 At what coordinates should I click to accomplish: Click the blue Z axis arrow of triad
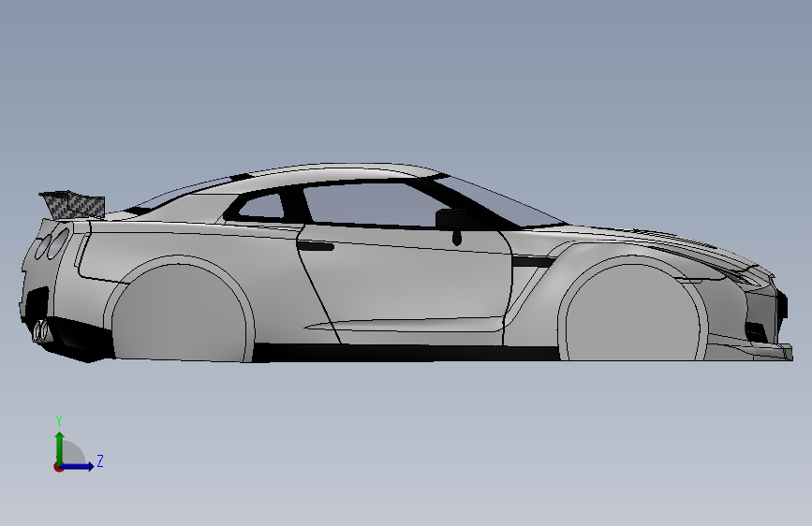point(78,466)
